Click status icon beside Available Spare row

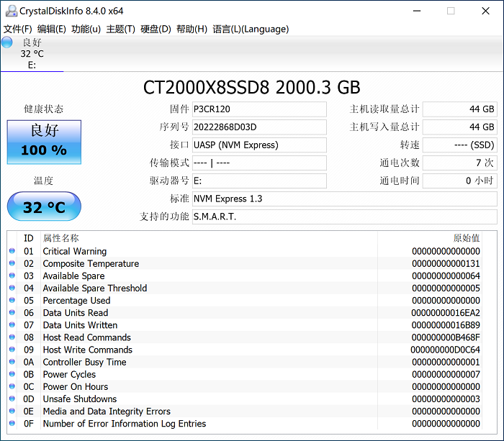click(x=12, y=276)
